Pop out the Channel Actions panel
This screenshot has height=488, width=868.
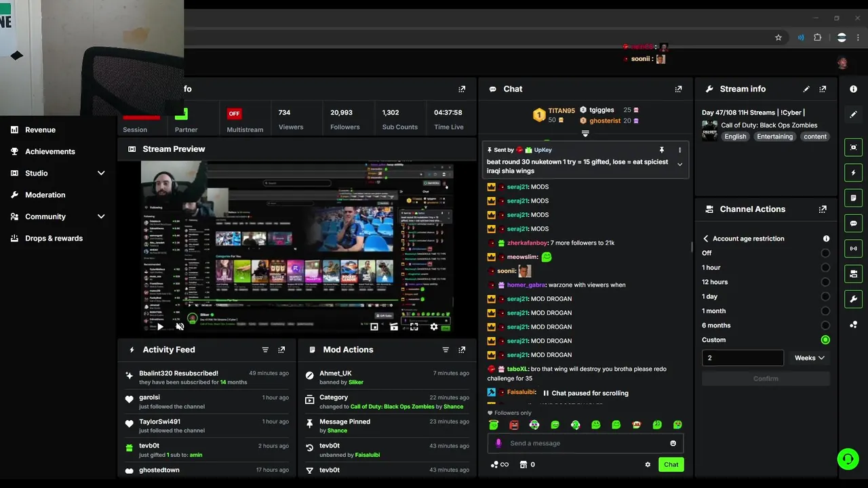coord(823,209)
